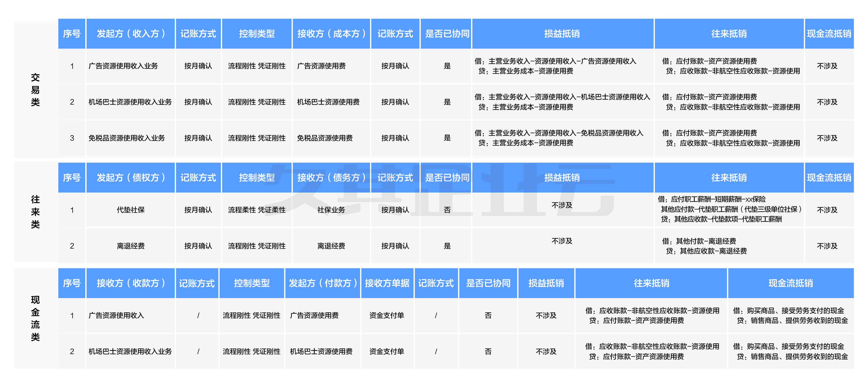The height and width of the screenshot is (389, 868).
Task: Click 免税品资源使用费 cell
Action: [324, 138]
